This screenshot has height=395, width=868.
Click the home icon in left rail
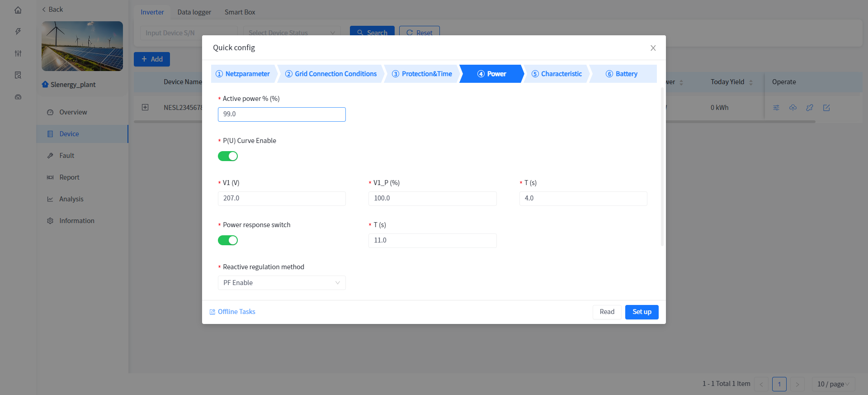[18, 10]
